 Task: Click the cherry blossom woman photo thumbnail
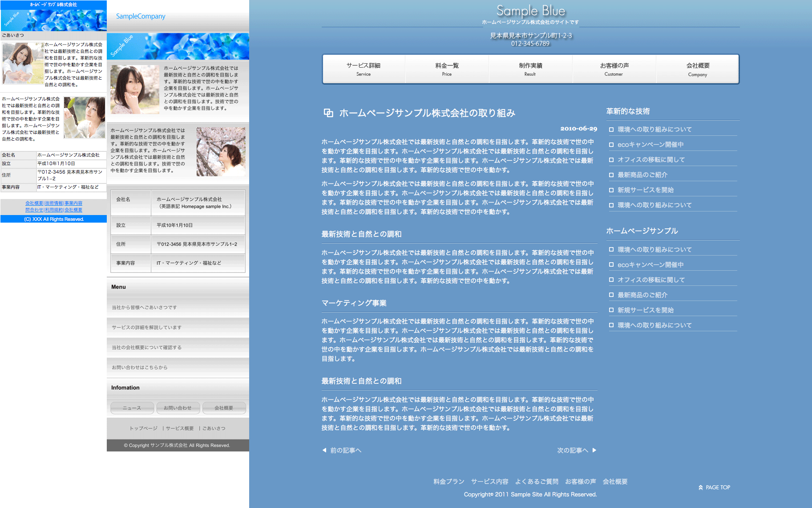click(x=221, y=151)
